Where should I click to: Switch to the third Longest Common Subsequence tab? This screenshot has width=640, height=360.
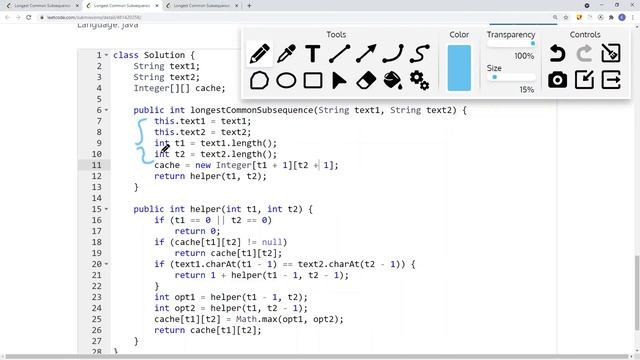(201, 6)
